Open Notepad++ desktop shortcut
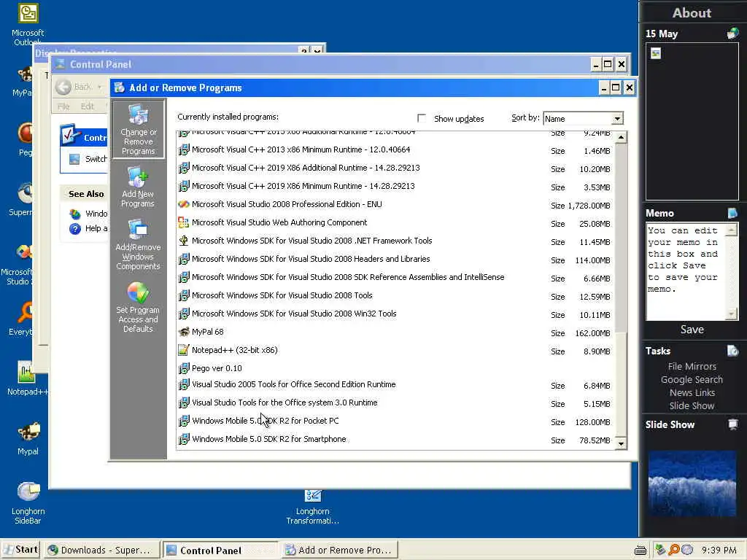 (27, 378)
